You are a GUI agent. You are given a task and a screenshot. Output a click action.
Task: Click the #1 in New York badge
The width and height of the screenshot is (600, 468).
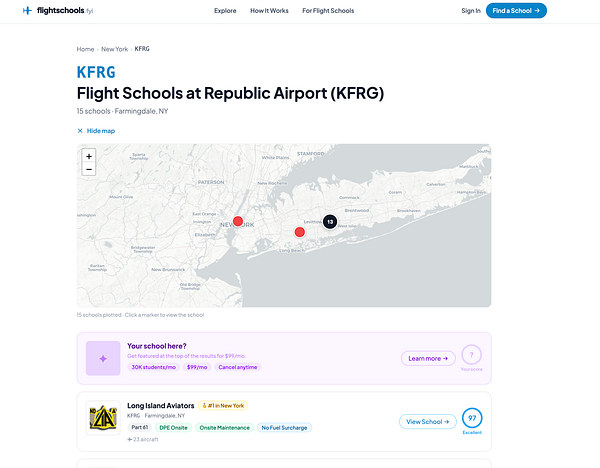223,406
